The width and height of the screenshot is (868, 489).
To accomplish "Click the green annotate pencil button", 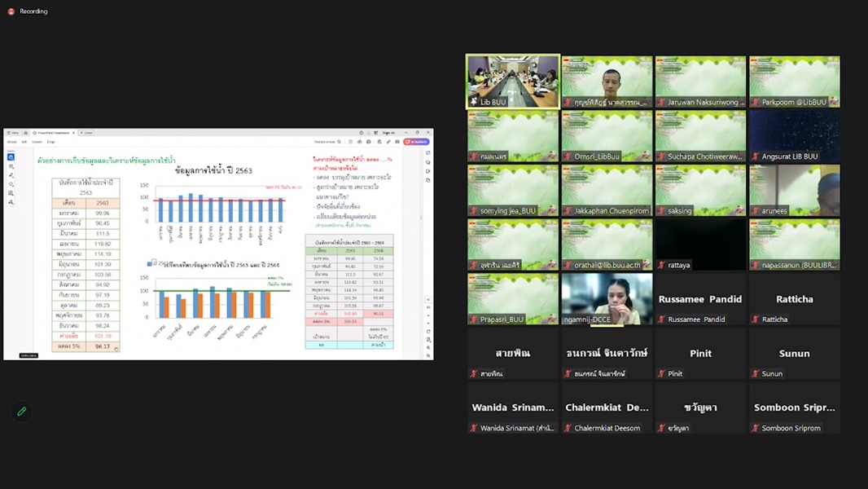I will [x=22, y=412].
